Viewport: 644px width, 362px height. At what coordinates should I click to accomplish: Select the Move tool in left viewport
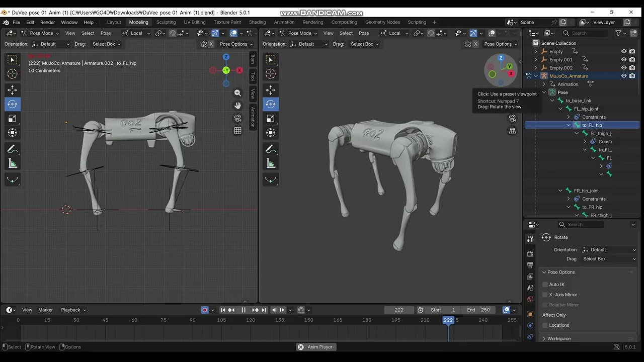(x=13, y=90)
